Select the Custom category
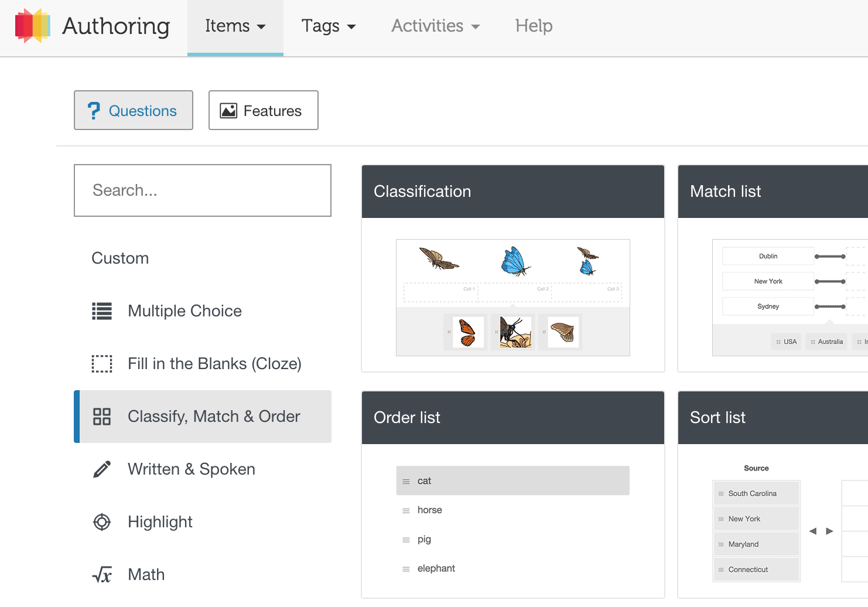 120,258
